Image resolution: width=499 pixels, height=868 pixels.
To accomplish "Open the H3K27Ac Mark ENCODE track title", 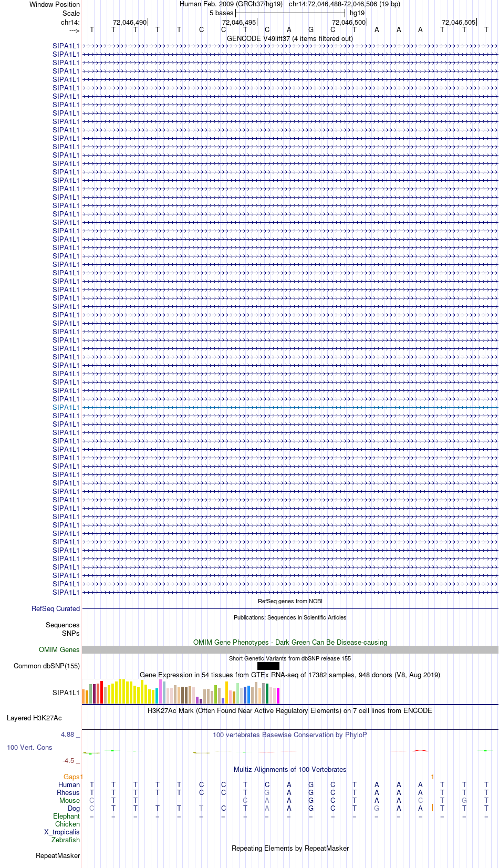I will (x=290, y=711).
